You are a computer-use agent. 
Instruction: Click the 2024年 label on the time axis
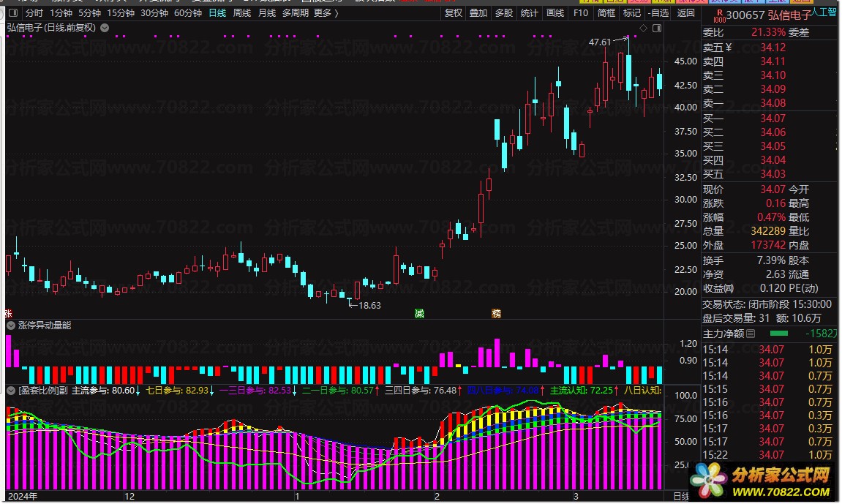coord(23,497)
